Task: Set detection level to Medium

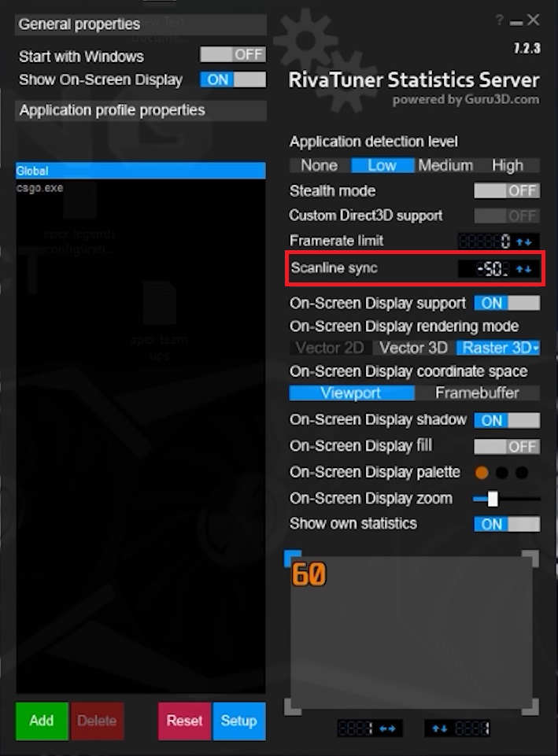Action: tap(445, 165)
